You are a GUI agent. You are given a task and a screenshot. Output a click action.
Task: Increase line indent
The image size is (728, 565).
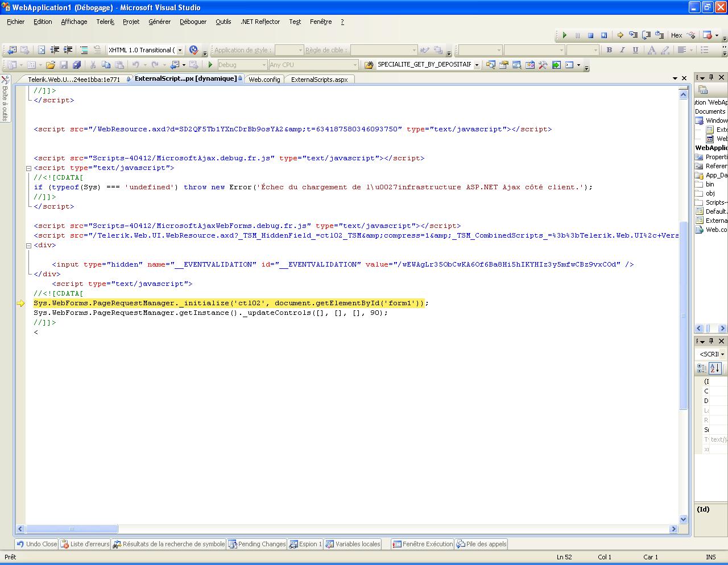[x=68, y=50]
